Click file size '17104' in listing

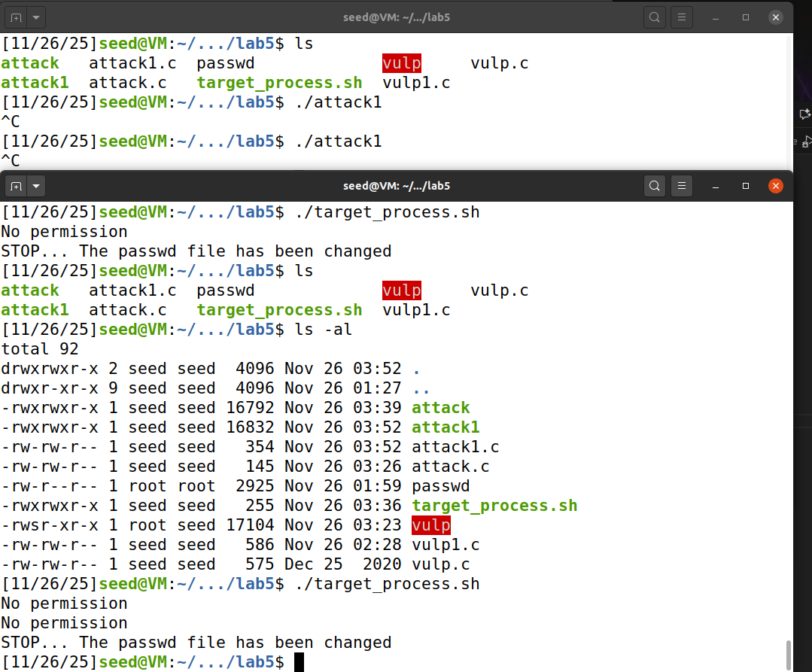coord(250,525)
